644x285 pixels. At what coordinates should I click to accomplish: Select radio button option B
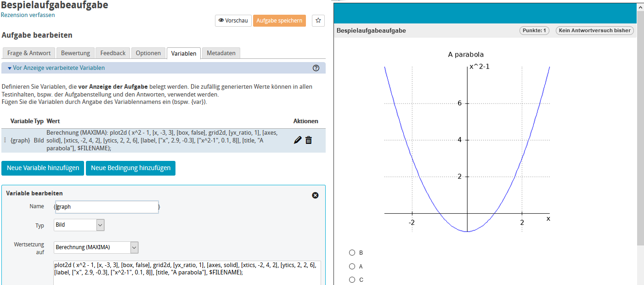pyautogui.click(x=352, y=253)
